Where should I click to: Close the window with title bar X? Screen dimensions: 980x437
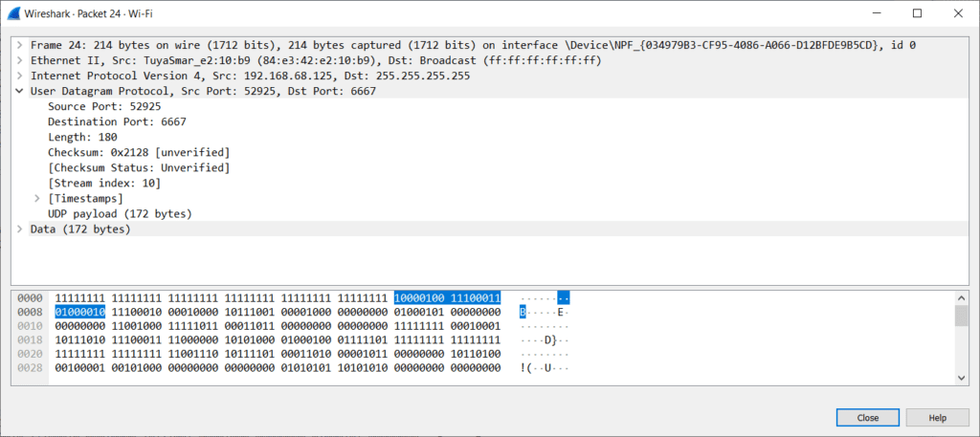[957, 13]
